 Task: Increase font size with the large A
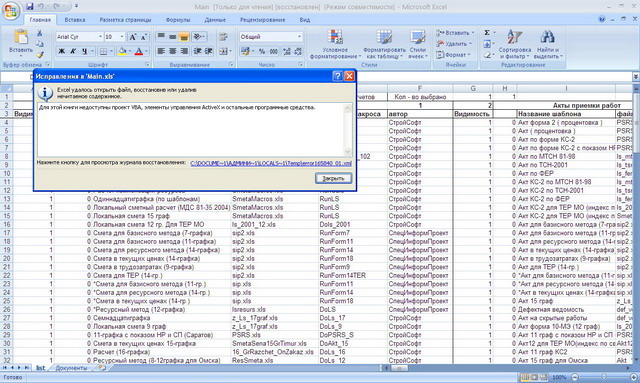click(133, 37)
